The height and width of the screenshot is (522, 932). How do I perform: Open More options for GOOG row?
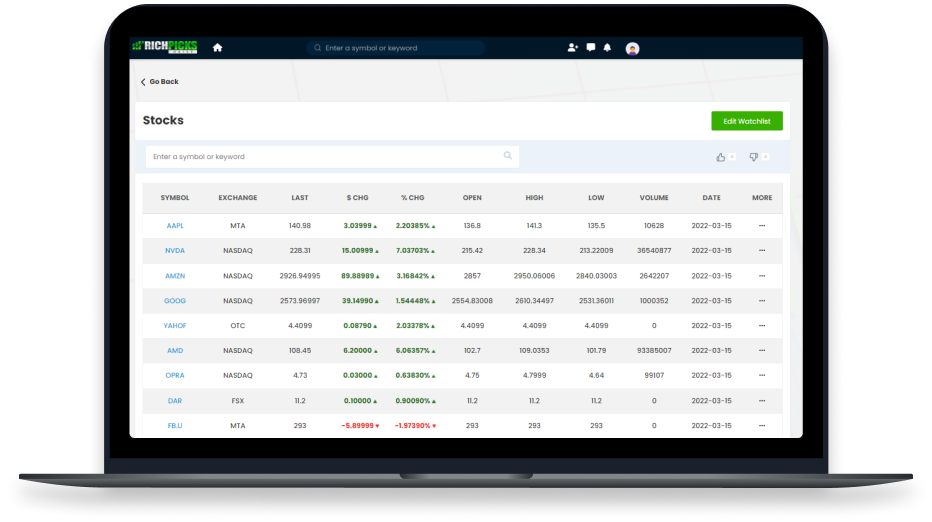[762, 301]
